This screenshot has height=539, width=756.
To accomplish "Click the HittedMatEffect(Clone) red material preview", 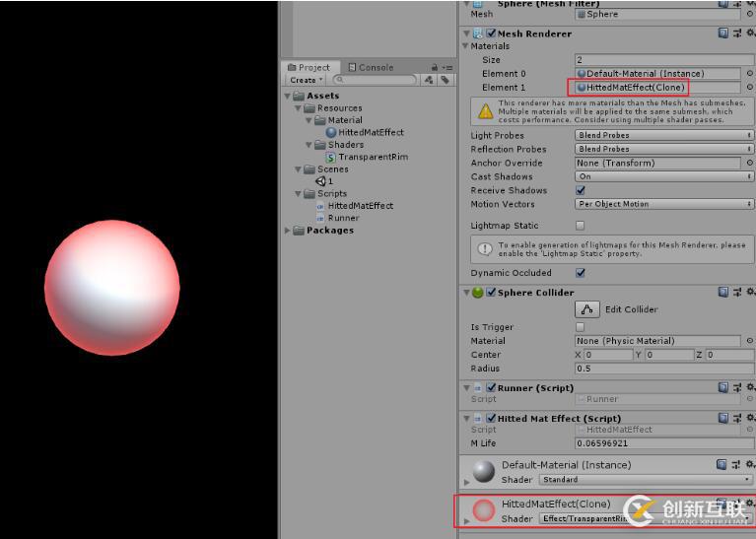I will coord(484,510).
